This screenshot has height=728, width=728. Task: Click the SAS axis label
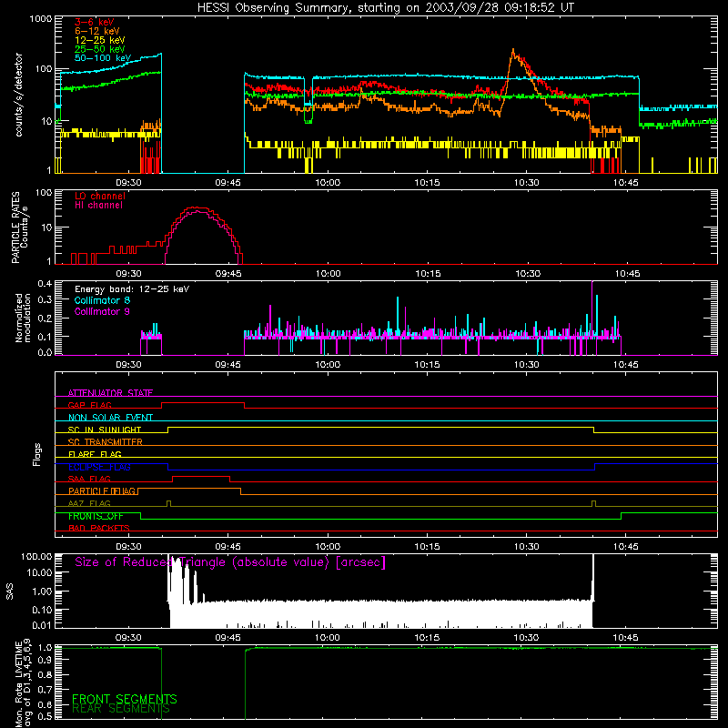point(10,591)
